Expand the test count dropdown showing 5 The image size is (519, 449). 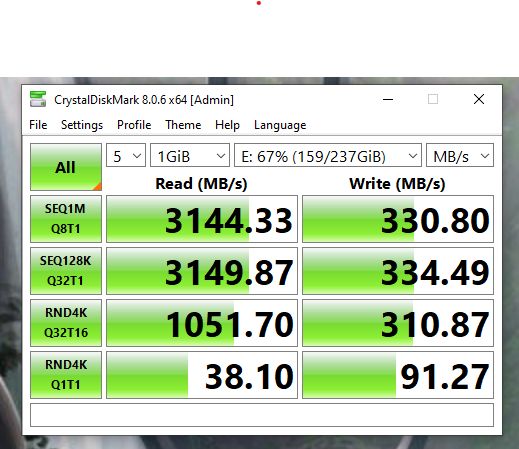(x=126, y=155)
